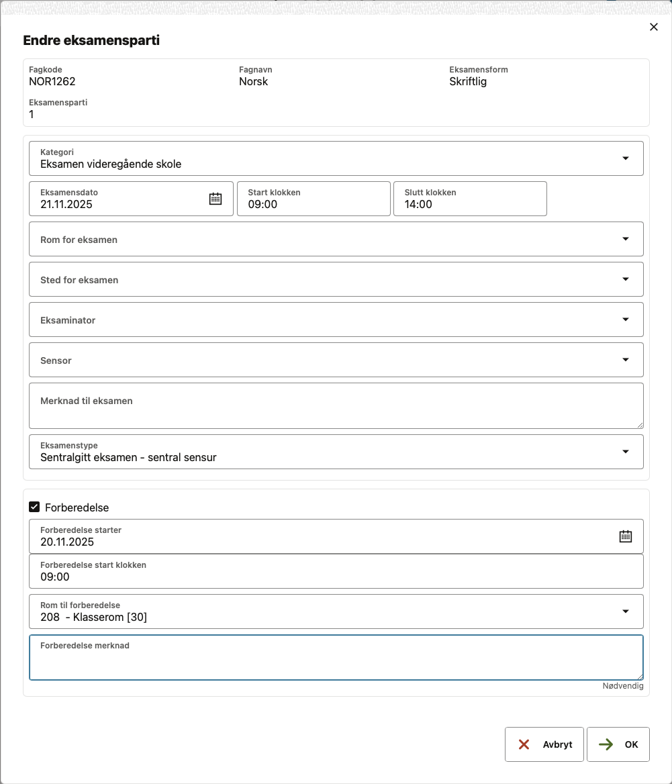
Task: Confirm changes with the OK button
Action: 618,744
